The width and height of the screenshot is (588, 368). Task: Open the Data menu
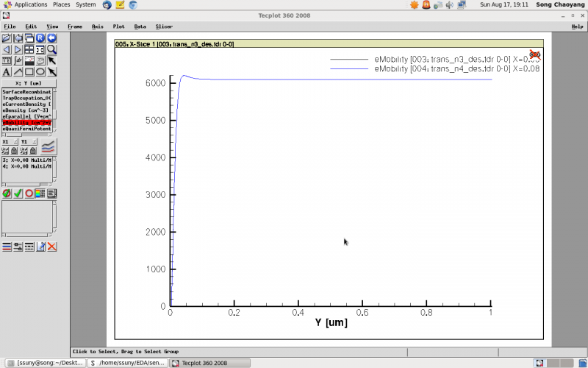coord(140,26)
